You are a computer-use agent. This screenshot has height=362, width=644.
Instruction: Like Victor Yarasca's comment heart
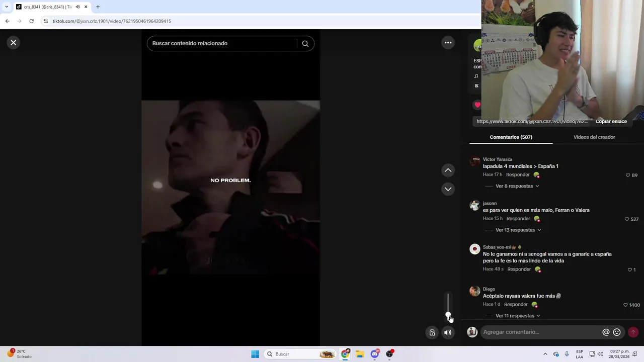628,175
